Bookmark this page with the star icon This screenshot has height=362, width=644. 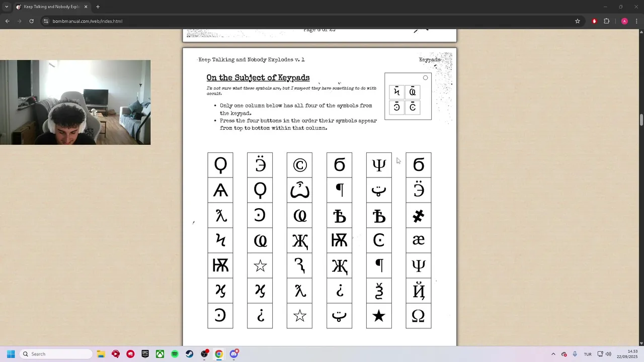[578, 21]
